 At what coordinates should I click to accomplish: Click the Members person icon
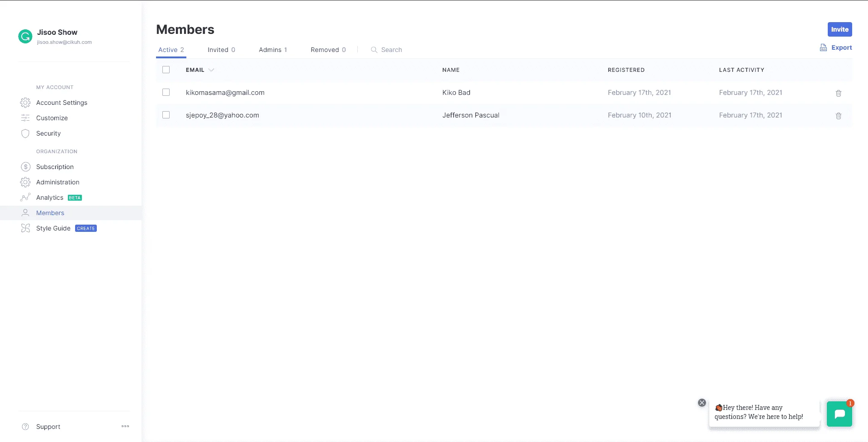(25, 213)
